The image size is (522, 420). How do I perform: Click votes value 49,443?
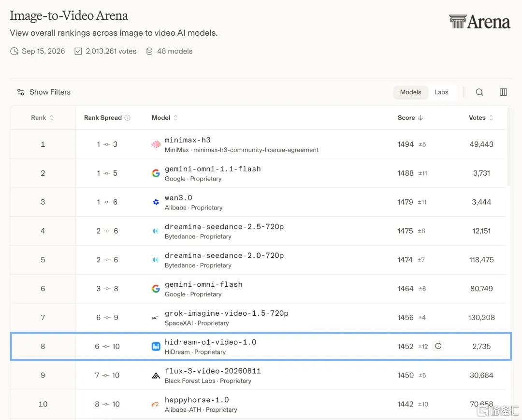[481, 144]
